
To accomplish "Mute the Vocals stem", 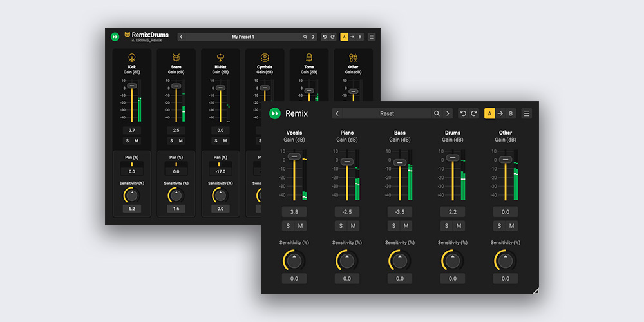I will click(x=300, y=226).
